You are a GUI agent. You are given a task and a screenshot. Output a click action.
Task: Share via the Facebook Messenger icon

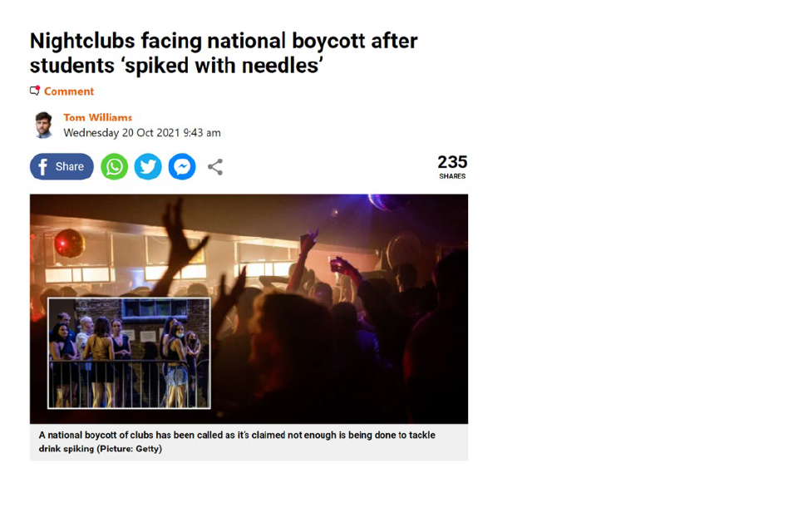[182, 166]
